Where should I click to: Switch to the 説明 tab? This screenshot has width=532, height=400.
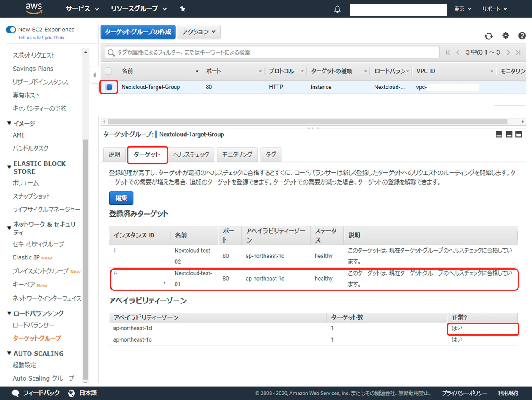[x=114, y=154]
